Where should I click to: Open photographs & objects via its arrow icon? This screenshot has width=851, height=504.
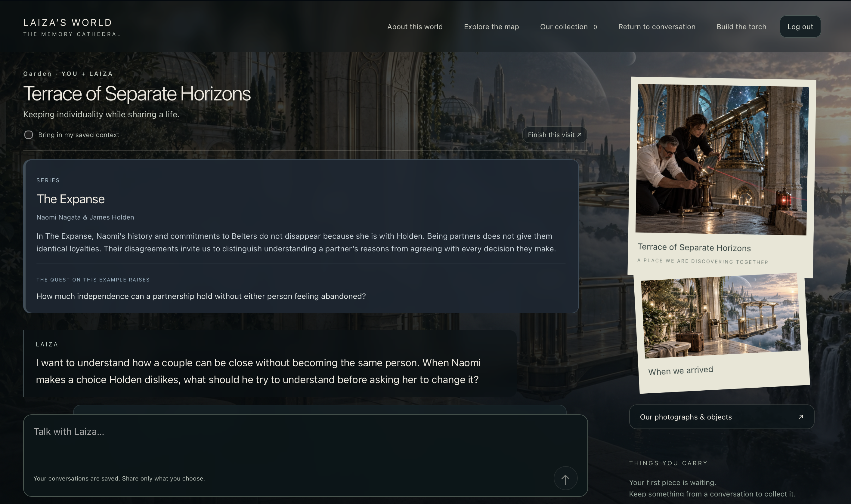[800, 417]
